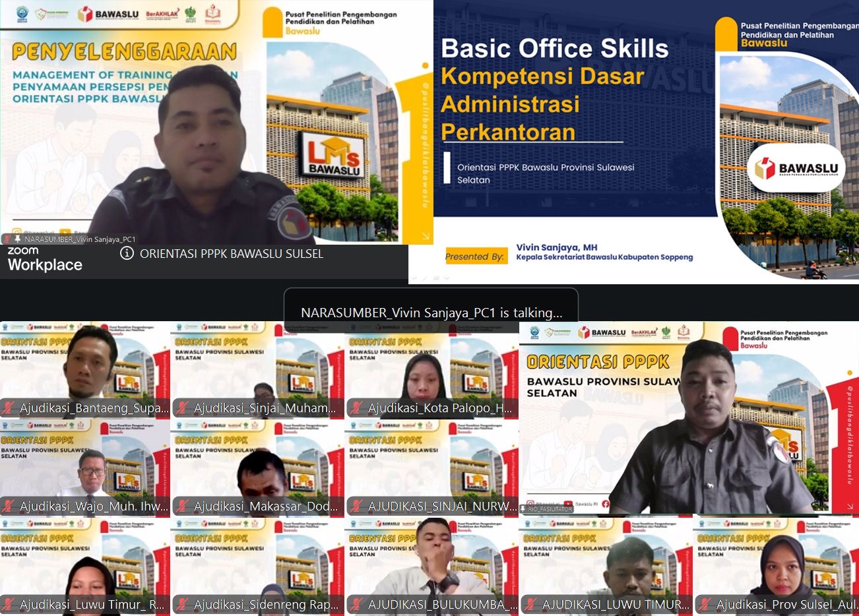Select the Ajudikasi_Luwu Timur_ R video tile
Screen dimensions: 859x616
tap(85, 566)
